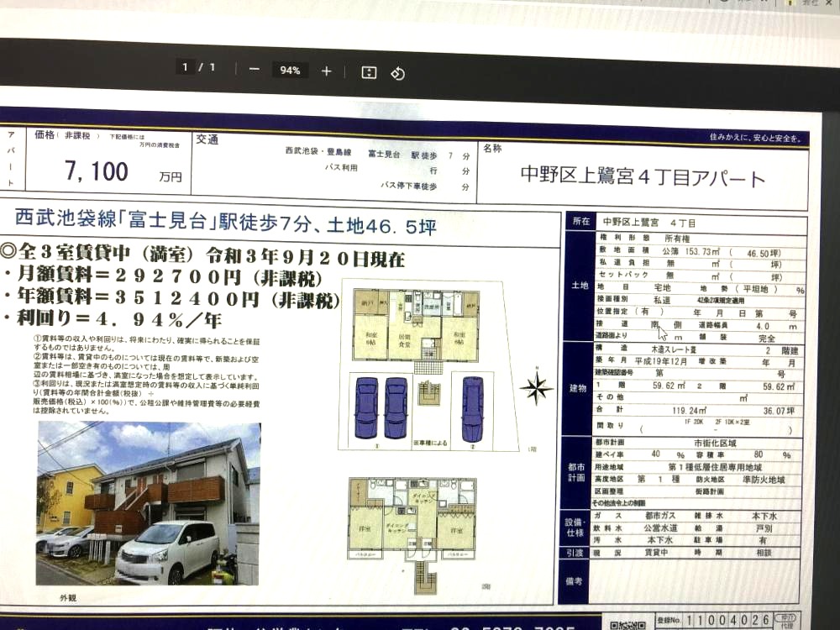Click the 都市計画 section label in table
The width and height of the screenshot is (840, 630).
tap(575, 471)
